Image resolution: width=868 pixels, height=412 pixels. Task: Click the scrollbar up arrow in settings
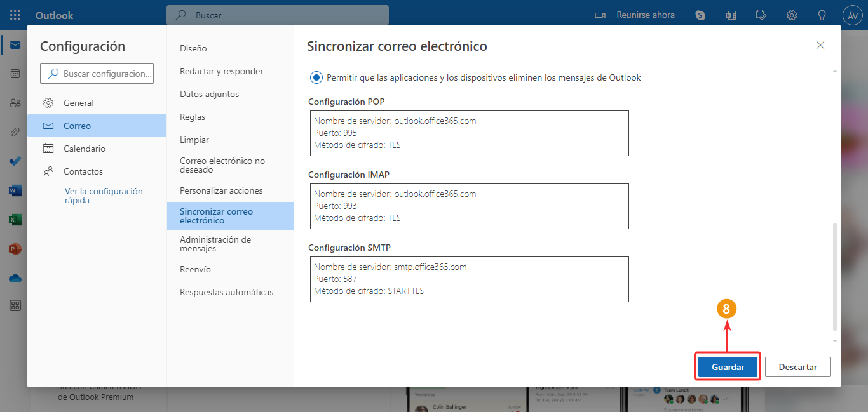click(834, 71)
